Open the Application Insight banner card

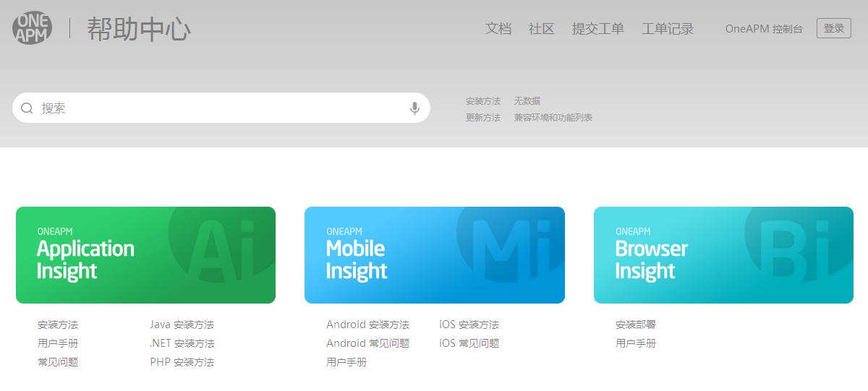(x=145, y=255)
